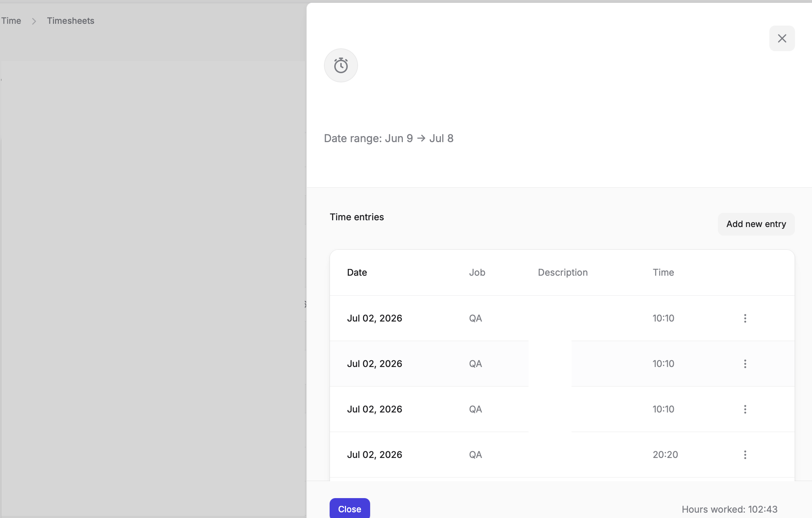Click the Hours worked 102:43 total

(730, 509)
